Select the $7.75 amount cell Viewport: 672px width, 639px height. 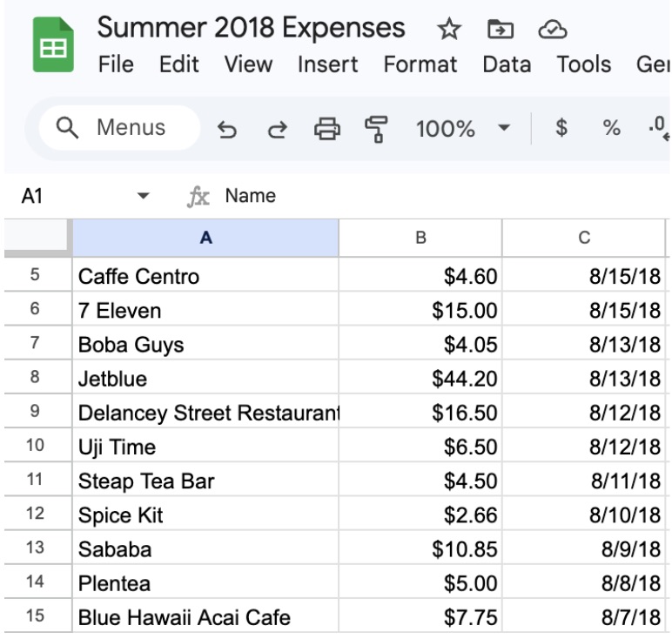(420, 615)
